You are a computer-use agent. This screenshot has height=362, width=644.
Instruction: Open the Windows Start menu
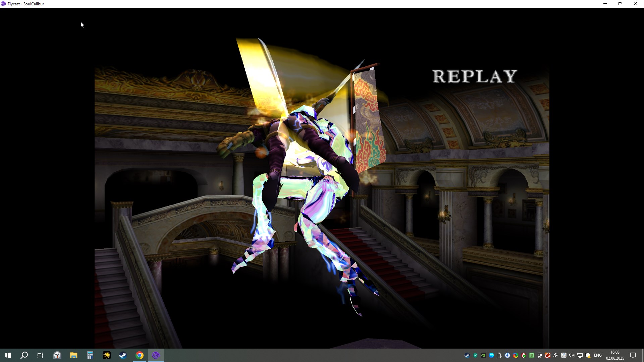pos(8,355)
